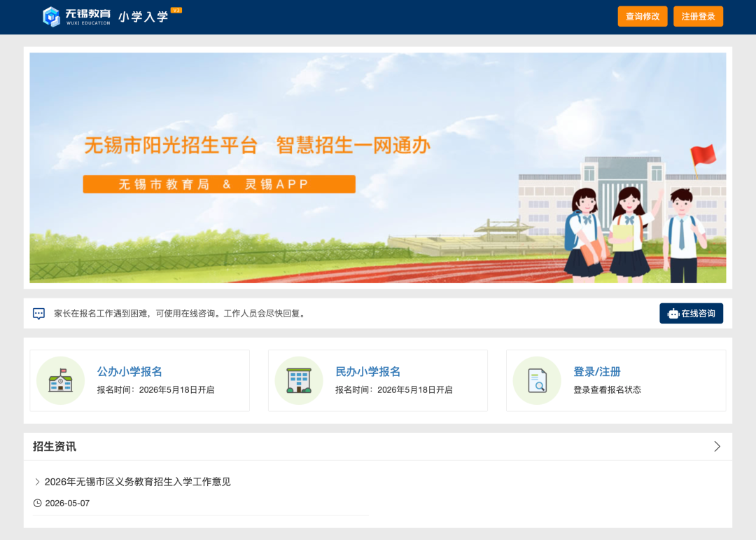This screenshot has height=540, width=756.
Task: Open 公办小学报名 registration link
Action: click(129, 372)
